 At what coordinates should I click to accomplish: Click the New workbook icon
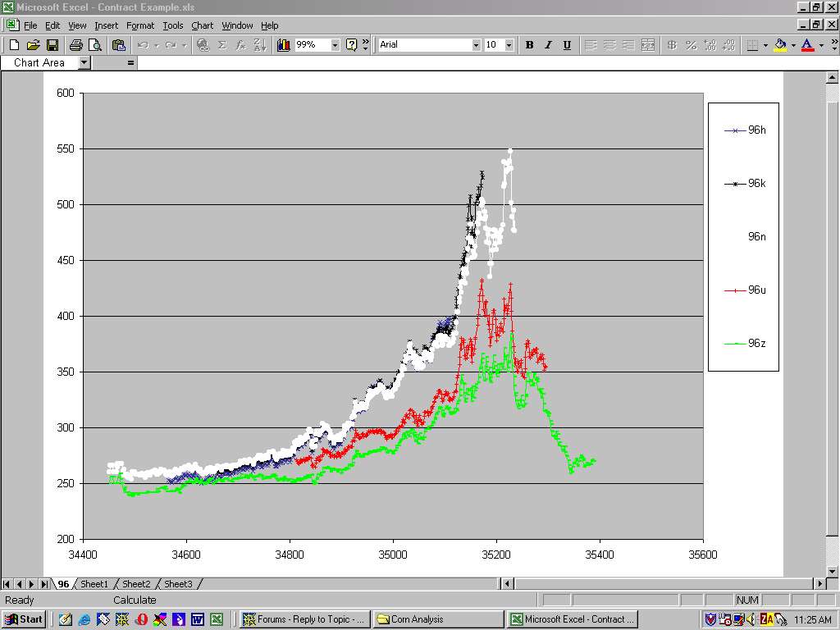point(14,45)
